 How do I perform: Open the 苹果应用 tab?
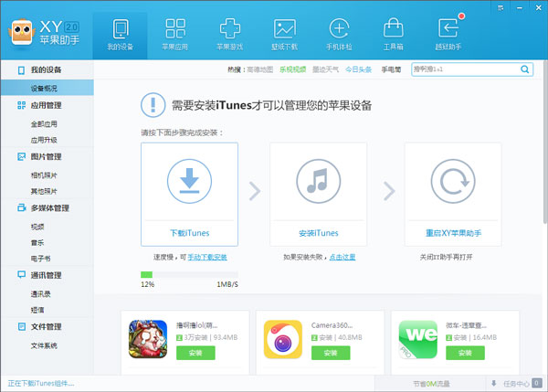tap(174, 36)
